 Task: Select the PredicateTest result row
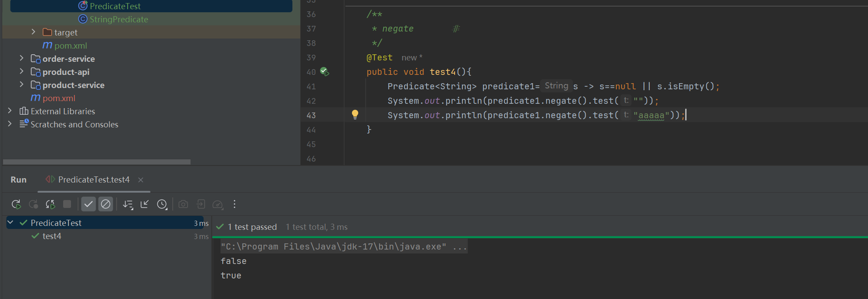(x=105, y=222)
